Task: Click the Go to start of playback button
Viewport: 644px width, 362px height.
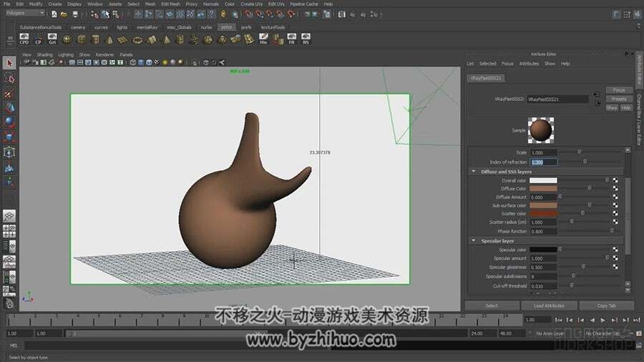Action: (x=559, y=320)
